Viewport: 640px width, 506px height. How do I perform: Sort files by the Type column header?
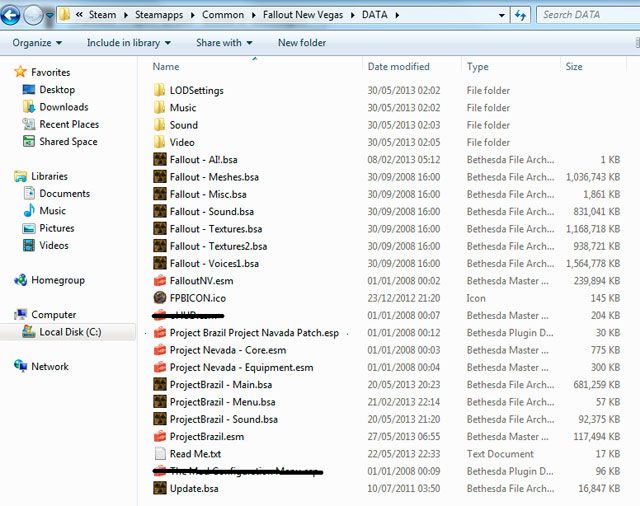pyautogui.click(x=478, y=67)
